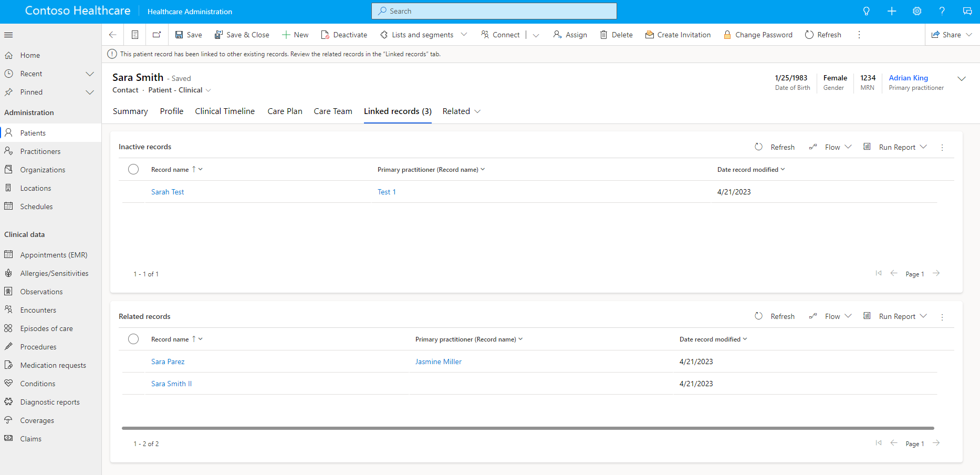
Task: Open command bar overflow menu
Action: (x=859, y=35)
